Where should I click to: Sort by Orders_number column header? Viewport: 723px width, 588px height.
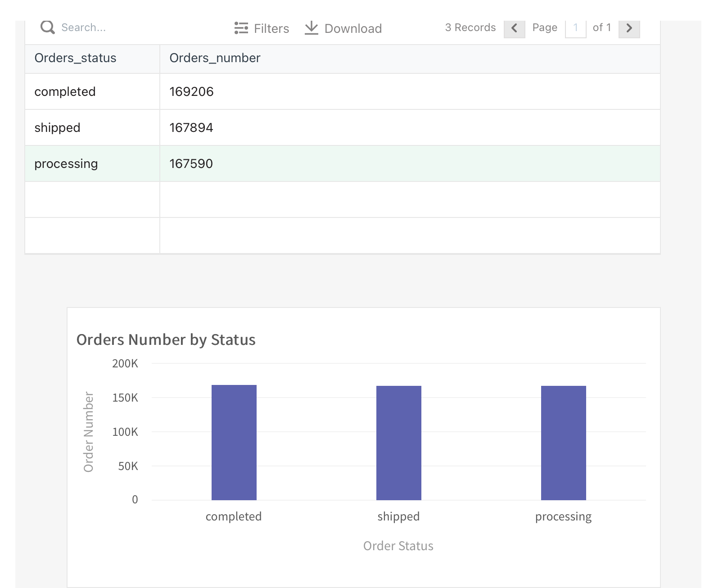tap(215, 58)
